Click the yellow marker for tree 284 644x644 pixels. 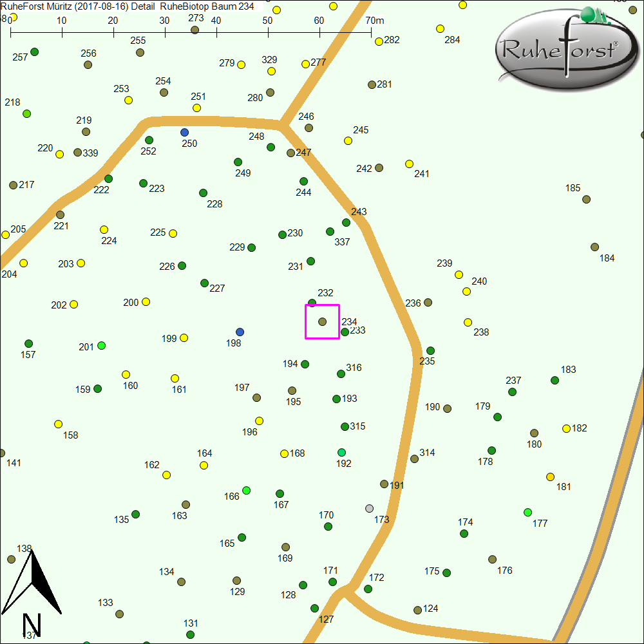pos(440,28)
